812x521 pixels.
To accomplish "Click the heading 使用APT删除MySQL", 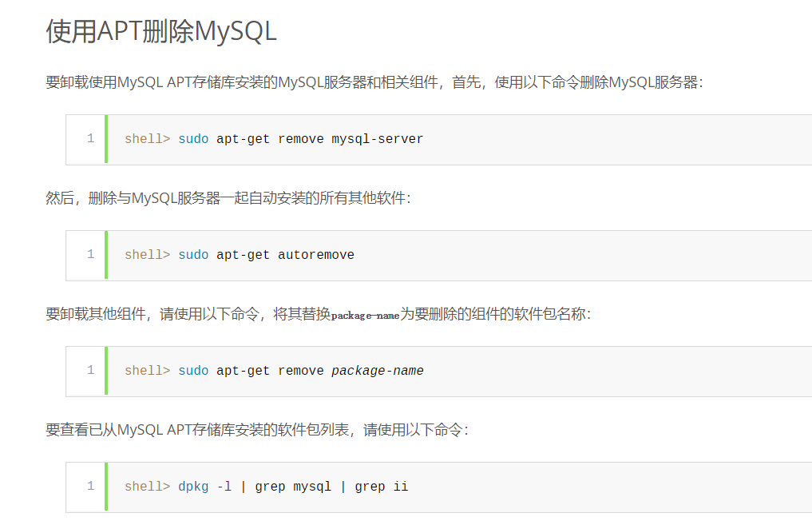I will tap(161, 31).
